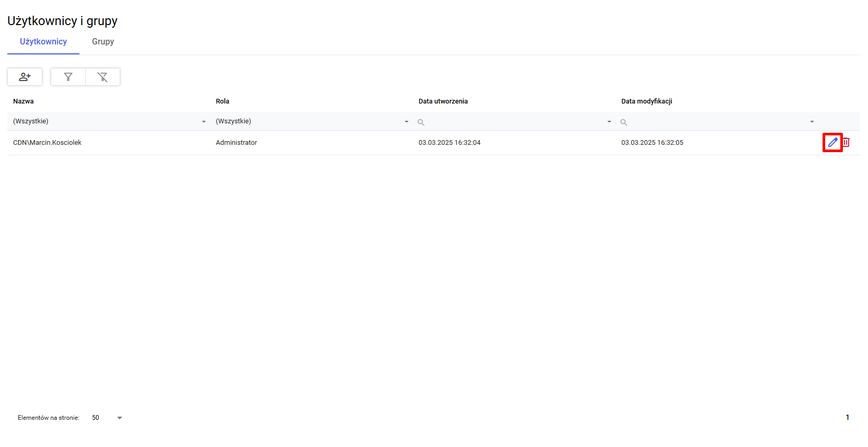868x447 pixels.
Task: Open Data modyfikacji filter dropdown arrow
Action: pos(812,122)
